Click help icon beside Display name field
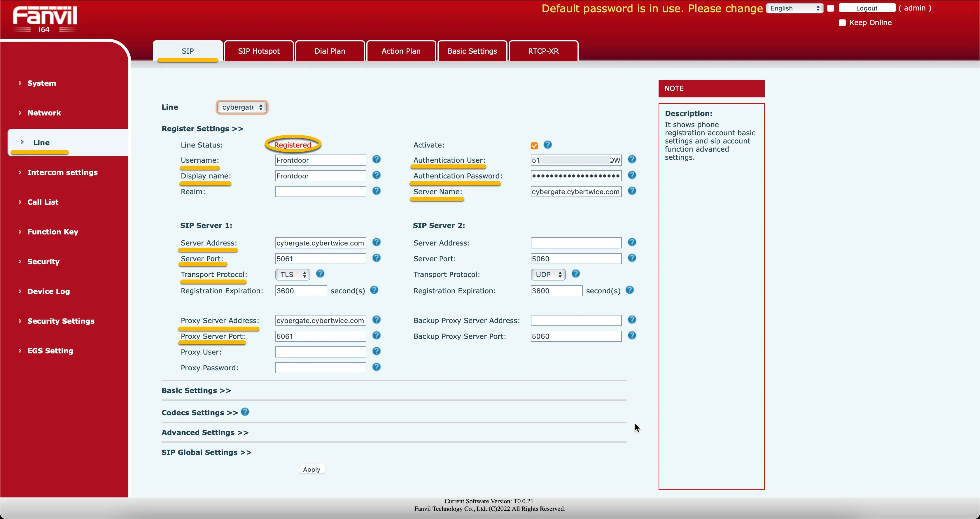The width and height of the screenshot is (980, 519). [376, 175]
